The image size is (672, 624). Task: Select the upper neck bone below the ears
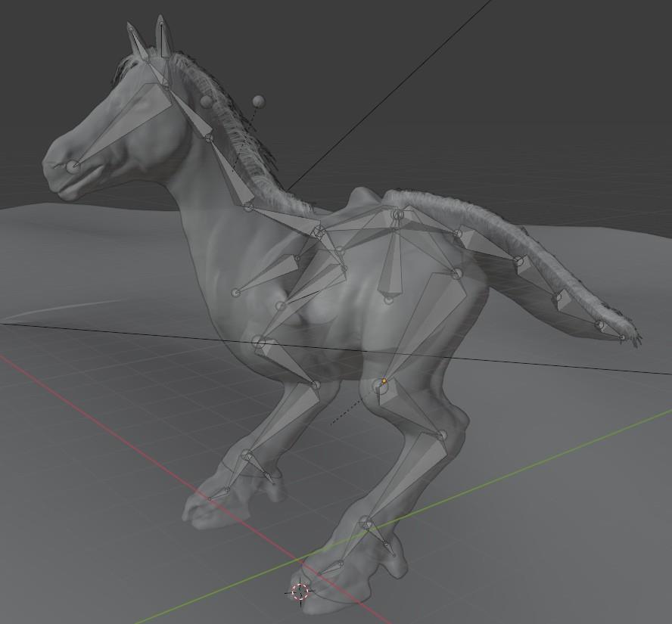pos(189,113)
